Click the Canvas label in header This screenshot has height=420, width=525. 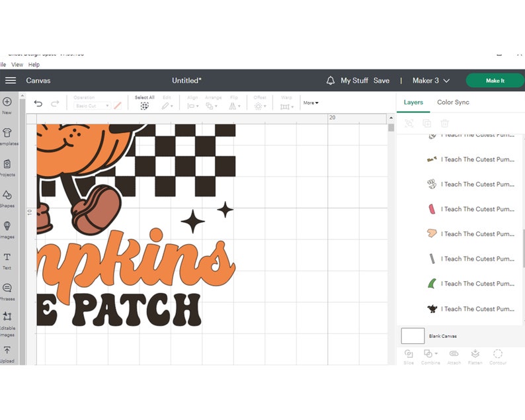pos(38,81)
